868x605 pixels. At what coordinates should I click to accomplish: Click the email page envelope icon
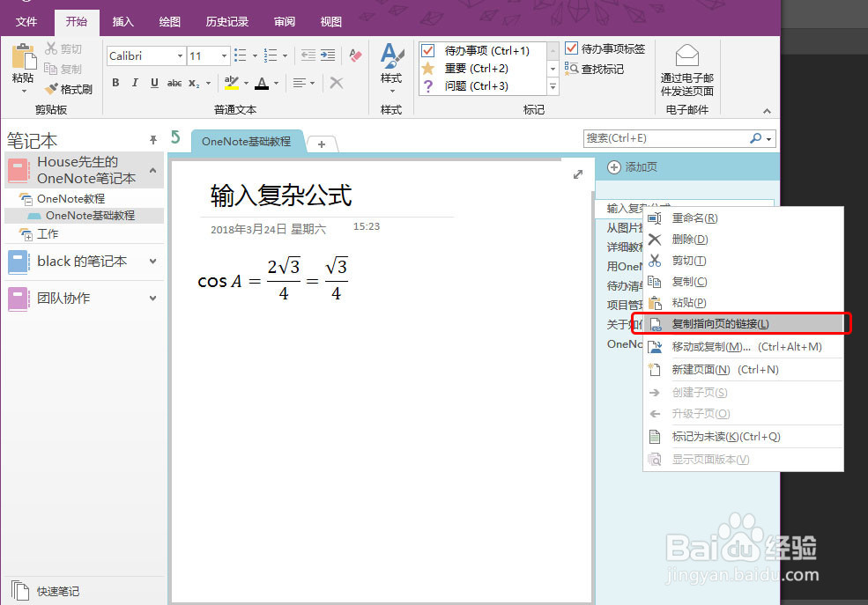click(x=687, y=55)
